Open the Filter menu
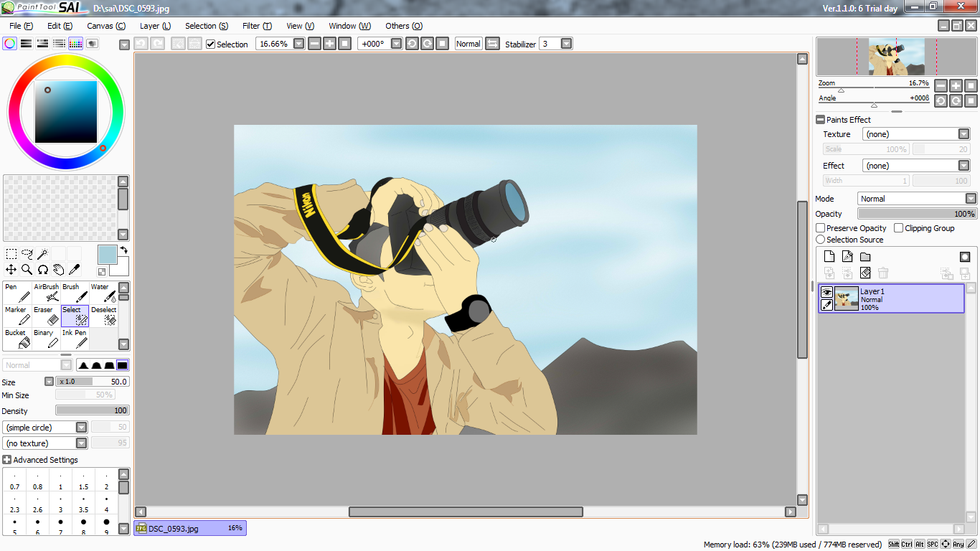Image resolution: width=980 pixels, height=551 pixels. 256,26
